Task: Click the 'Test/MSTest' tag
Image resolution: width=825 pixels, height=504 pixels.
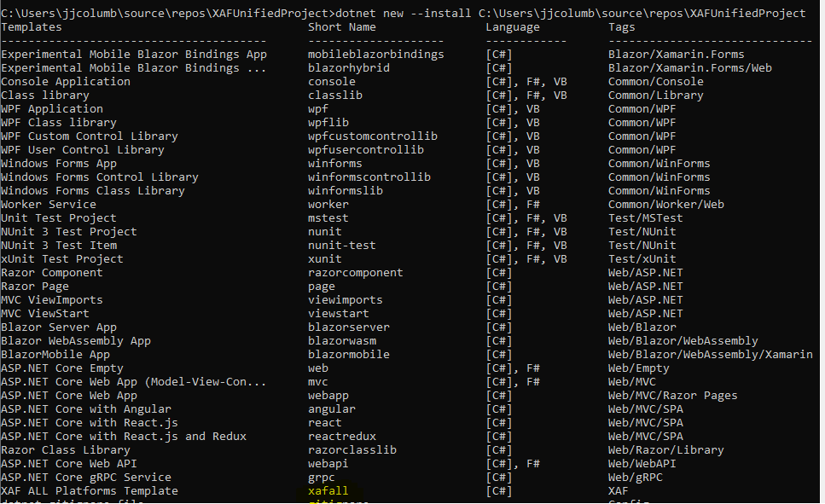Action: coord(646,218)
